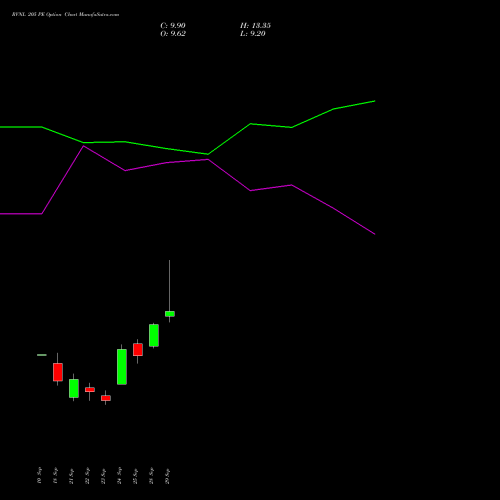Click the "29 Sep" date axis label
The width and height of the screenshot is (500, 500).
tap(167, 476)
